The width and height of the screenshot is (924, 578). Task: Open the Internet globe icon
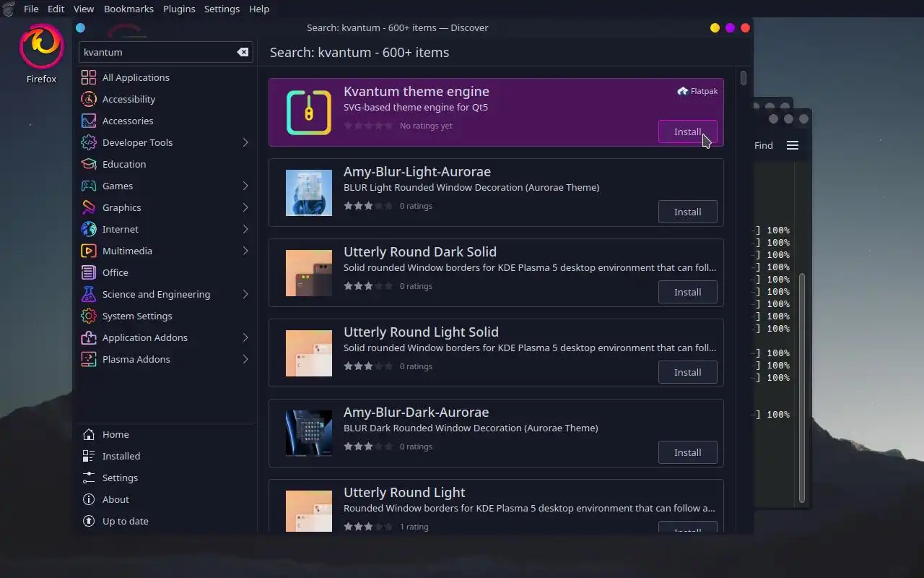pyautogui.click(x=89, y=229)
